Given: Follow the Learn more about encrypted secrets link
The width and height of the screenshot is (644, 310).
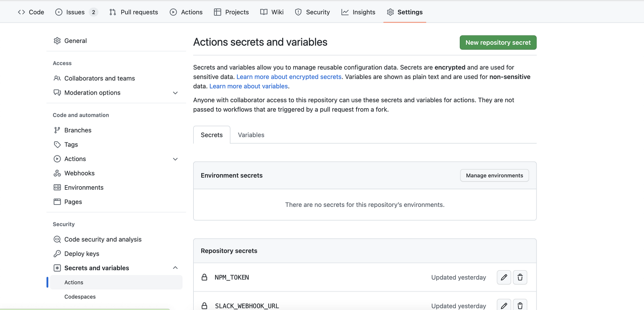Looking at the screenshot, I should click(x=289, y=76).
